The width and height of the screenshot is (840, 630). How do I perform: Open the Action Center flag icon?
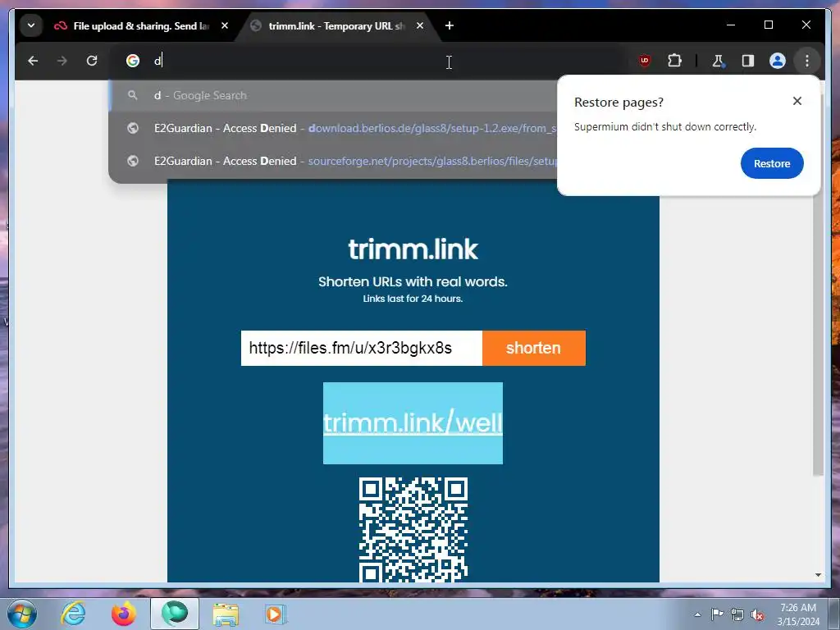[717, 614]
